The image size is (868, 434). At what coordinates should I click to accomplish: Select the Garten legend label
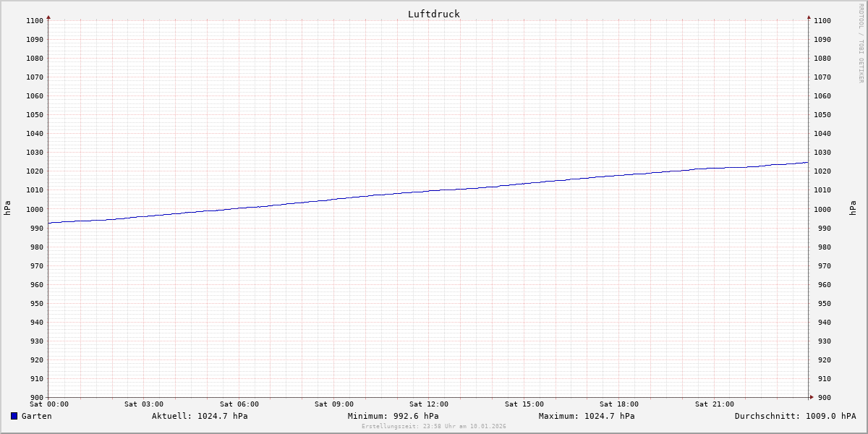coord(36,416)
